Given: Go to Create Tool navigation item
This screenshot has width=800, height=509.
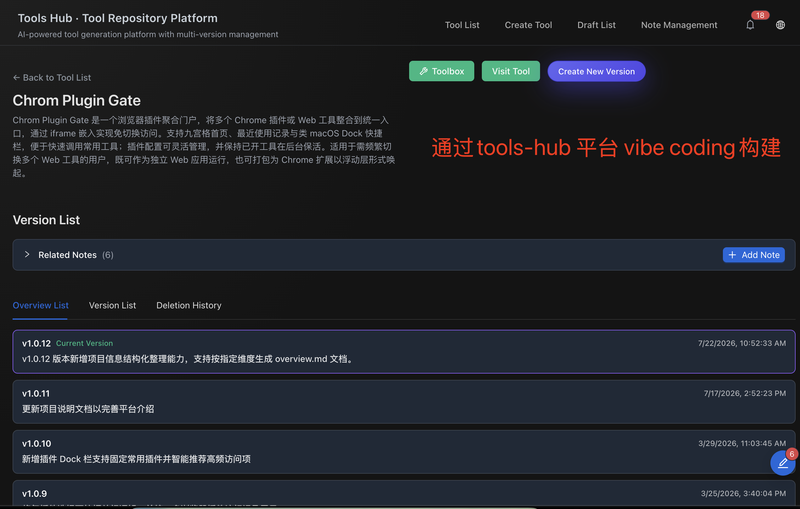Looking at the screenshot, I should click(529, 25).
